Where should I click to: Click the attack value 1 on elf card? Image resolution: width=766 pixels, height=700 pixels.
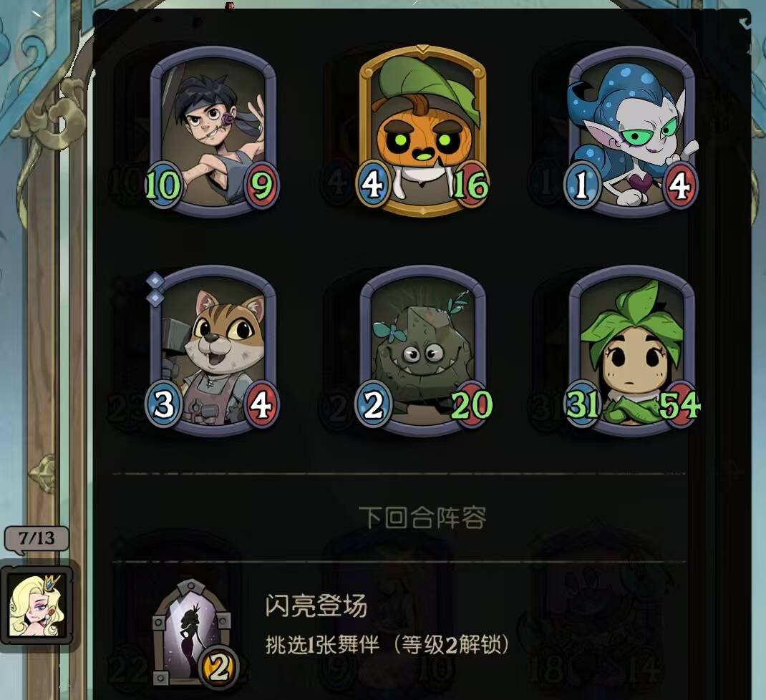click(581, 185)
